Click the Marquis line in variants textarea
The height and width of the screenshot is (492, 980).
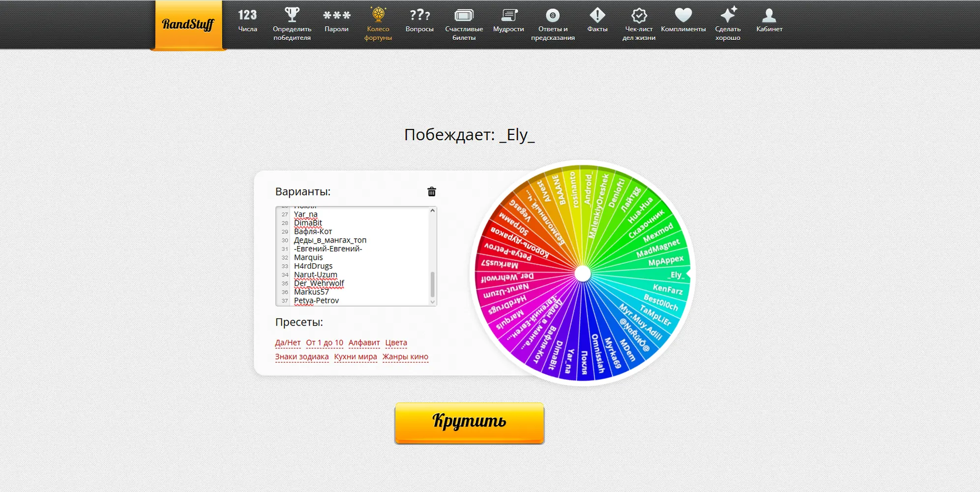coord(308,257)
